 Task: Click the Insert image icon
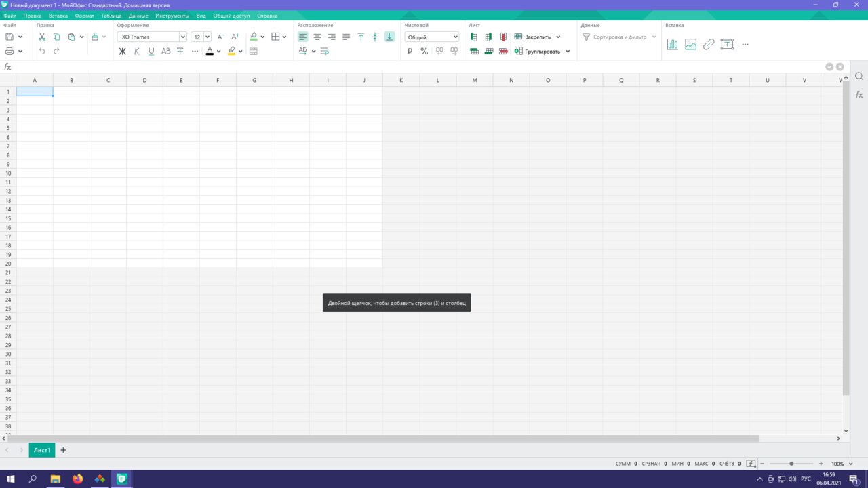coord(690,44)
